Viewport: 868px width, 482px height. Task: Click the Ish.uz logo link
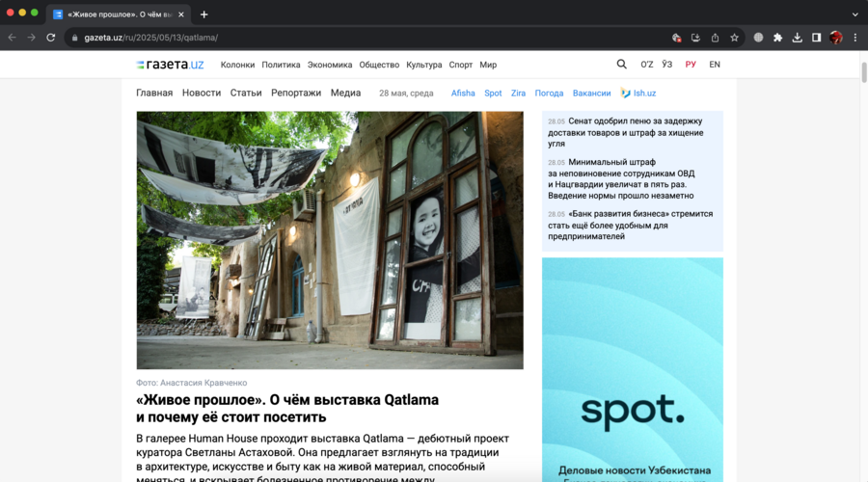pyautogui.click(x=638, y=93)
